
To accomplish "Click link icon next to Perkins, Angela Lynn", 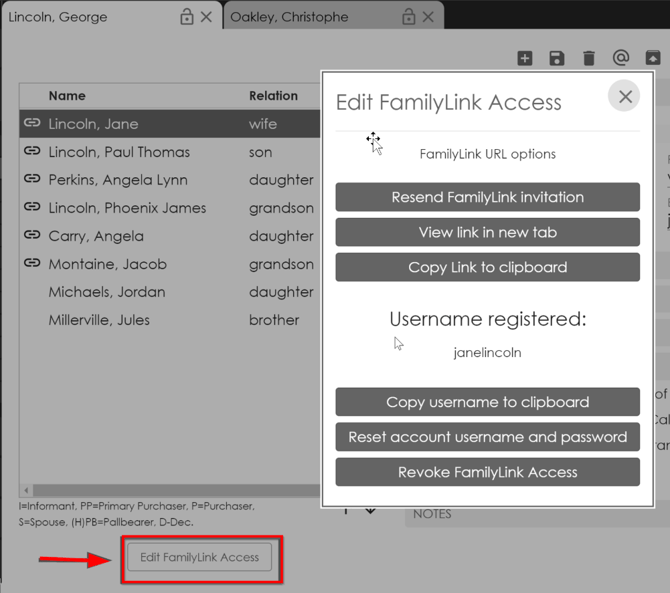I will (x=32, y=179).
